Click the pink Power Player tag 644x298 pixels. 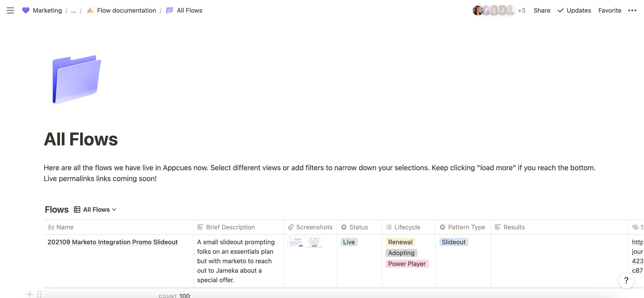pos(406,264)
